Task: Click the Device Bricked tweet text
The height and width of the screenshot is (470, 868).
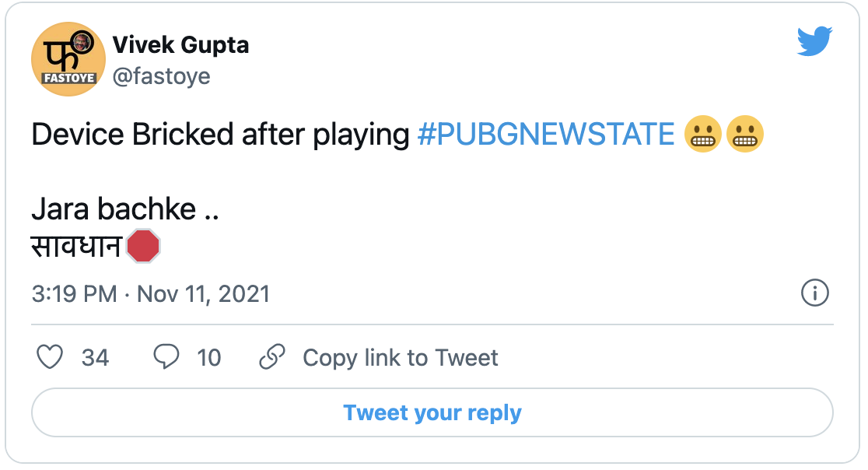Action: point(220,135)
